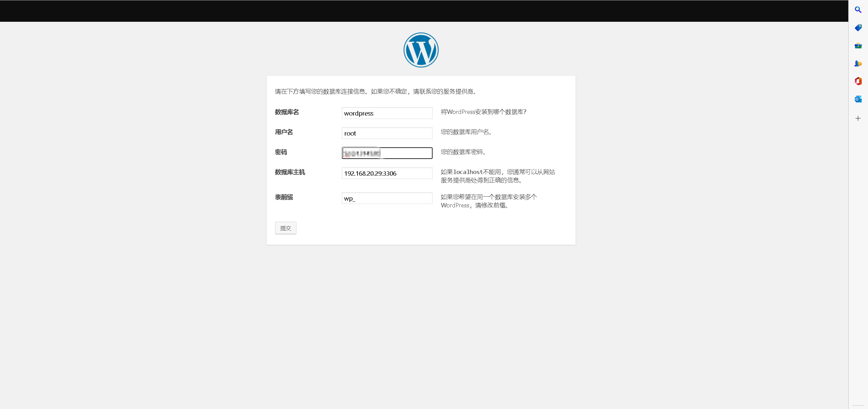Image resolution: width=868 pixels, height=409 pixels.
Task: Click the 用户名 label
Action: pos(284,132)
